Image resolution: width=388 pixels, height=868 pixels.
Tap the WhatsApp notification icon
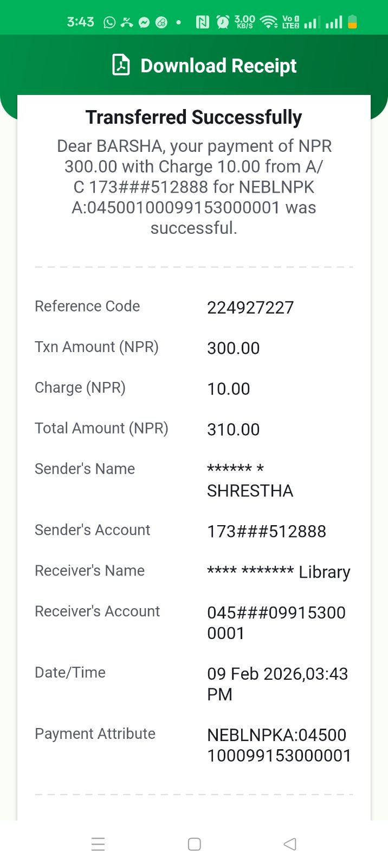coord(109,22)
